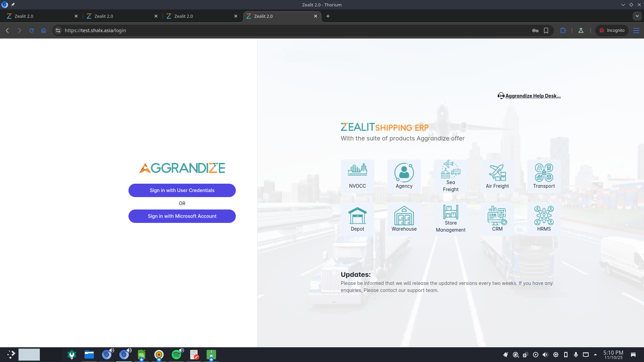The height and width of the screenshot is (362, 644).
Task: Select the Depot module icon
Action: coord(357,219)
